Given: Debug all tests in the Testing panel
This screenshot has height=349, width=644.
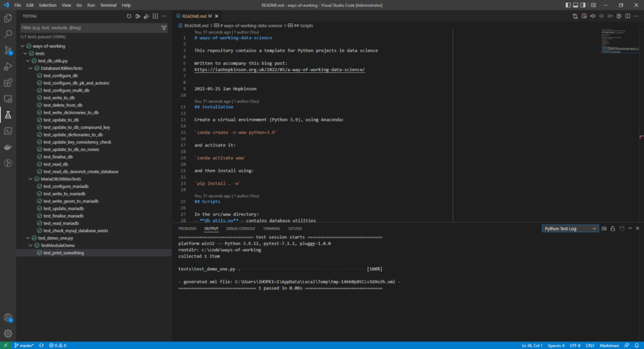Looking at the screenshot, I should 146,16.
